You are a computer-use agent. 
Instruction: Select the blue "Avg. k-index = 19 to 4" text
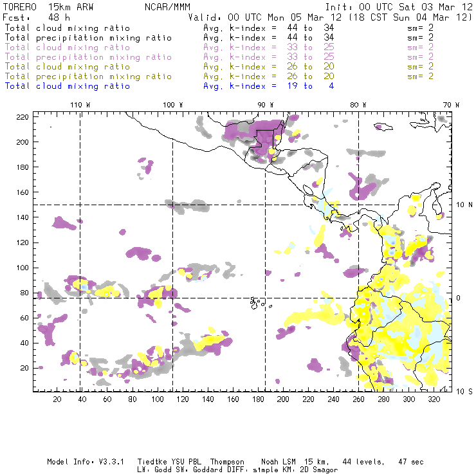point(269,86)
